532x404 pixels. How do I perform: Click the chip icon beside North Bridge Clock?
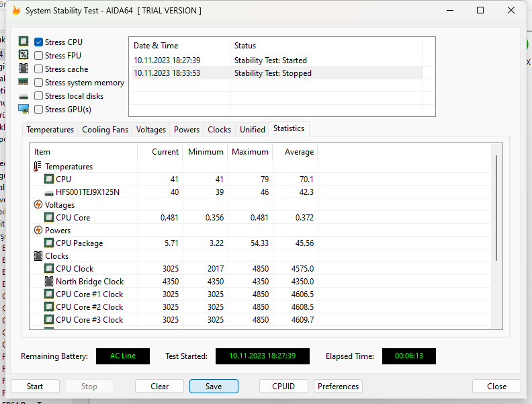49,281
